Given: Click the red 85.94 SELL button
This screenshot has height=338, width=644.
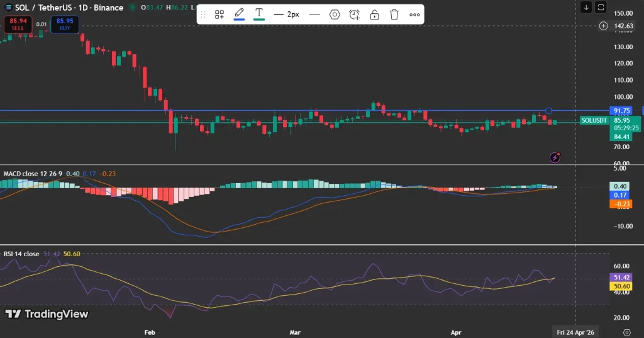Looking at the screenshot, I should pyautogui.click(x=18, y=25).
